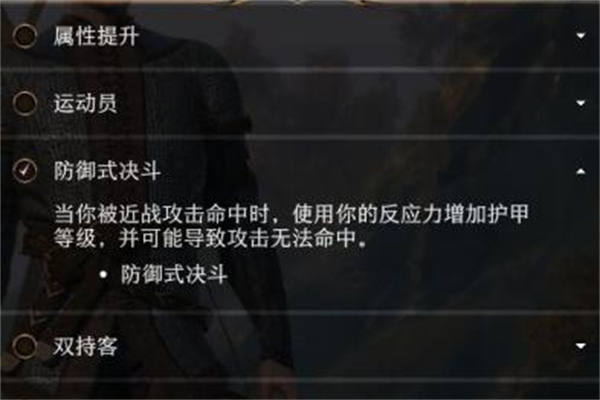This screenshot has width=600, height=400.
Task: Expand the 双持客 dropdown arrow
Action: [580, 346]
